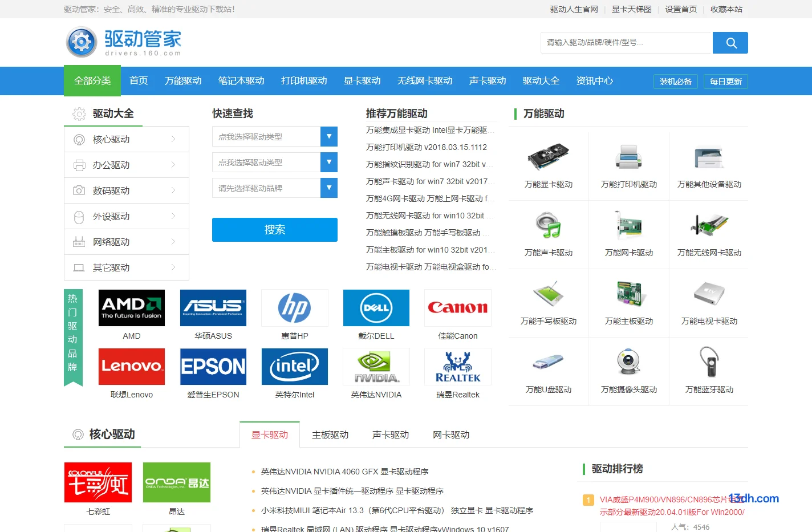Click the blue 搜索 button
This screenshot has height=532, width=812.
(x=275, y=230)
